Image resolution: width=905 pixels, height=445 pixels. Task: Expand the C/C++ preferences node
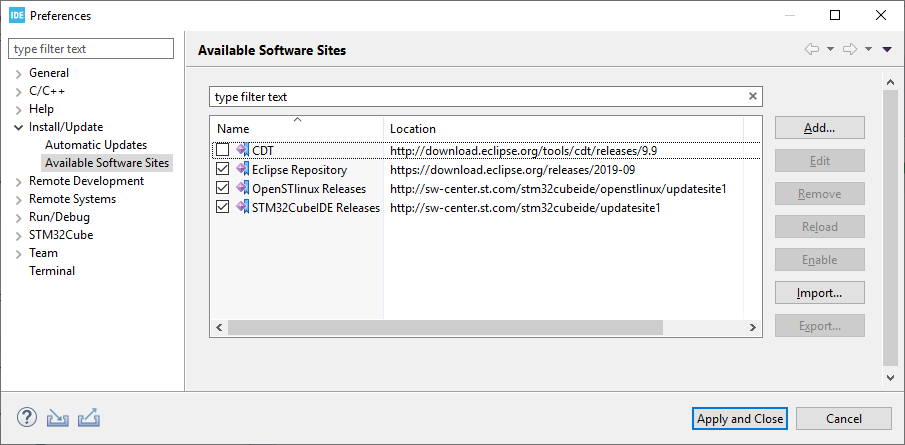tap(19, 91)
